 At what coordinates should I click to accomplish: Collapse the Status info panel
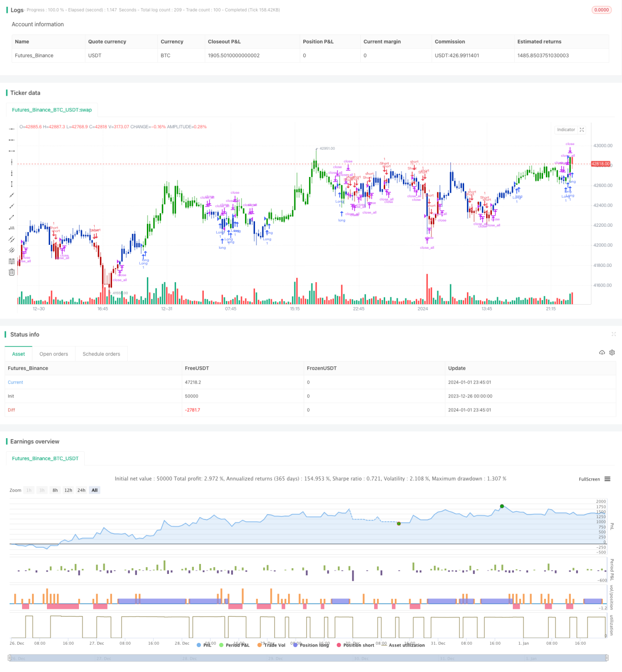coord(613,334)
